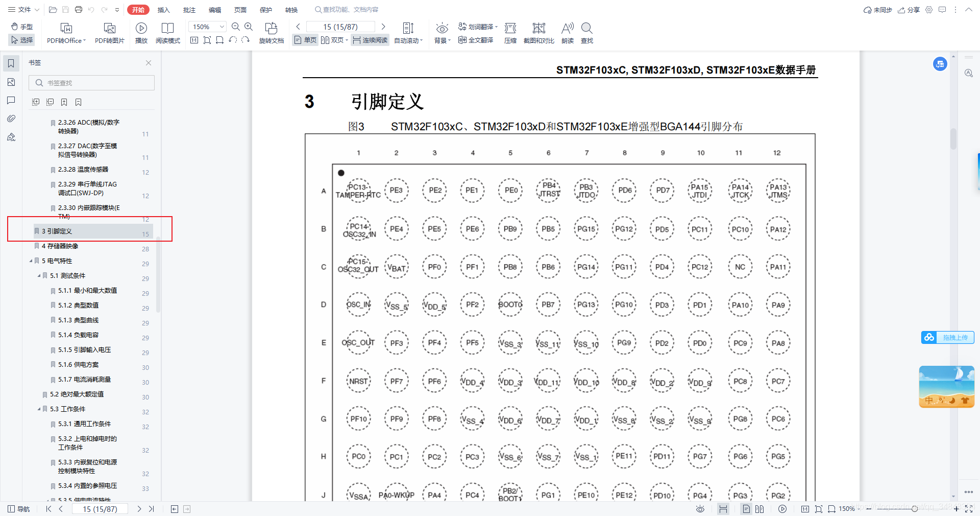Click the 压缩 compress tool
This screenshot has width=980, height=516.
510,33
